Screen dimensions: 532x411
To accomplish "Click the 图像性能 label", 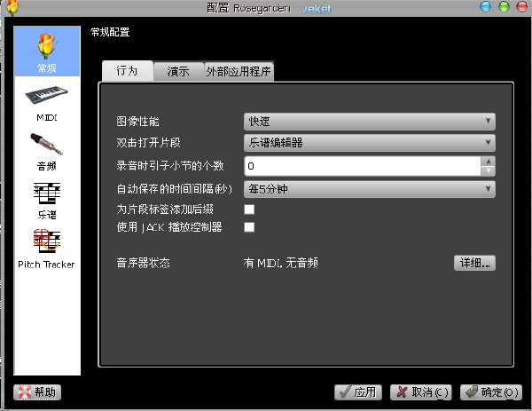I will pyautogui.click(x=137, y=122).
